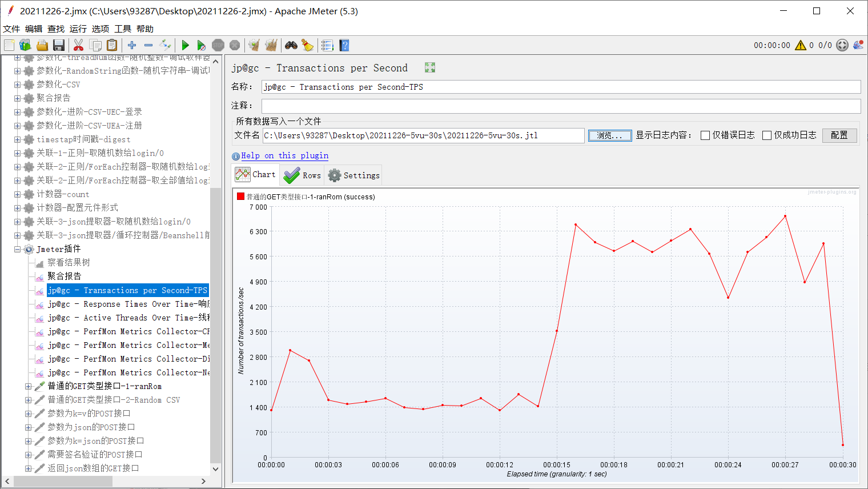Click the remote engines status icon
The width and height of the screenshot is (868, 489).
point(842,45)
